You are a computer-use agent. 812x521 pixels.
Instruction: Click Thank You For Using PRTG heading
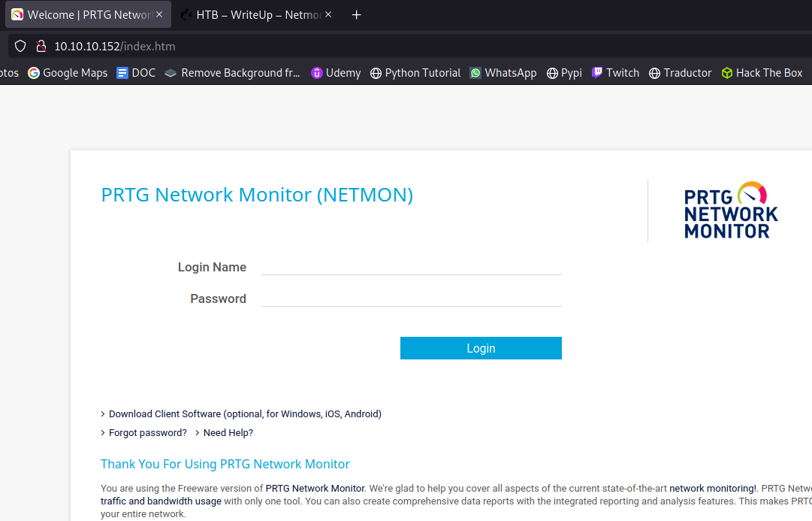point(225,464)
